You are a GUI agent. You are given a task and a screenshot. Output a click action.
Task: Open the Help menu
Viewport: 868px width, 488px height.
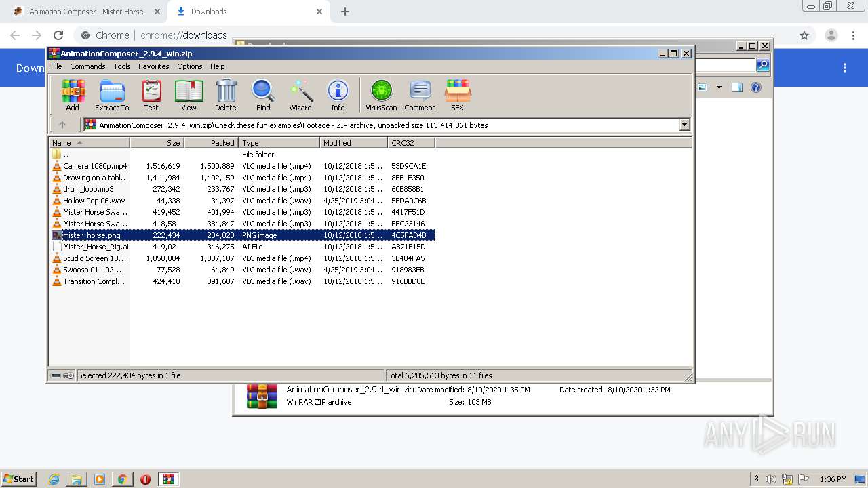click(218, 66)
